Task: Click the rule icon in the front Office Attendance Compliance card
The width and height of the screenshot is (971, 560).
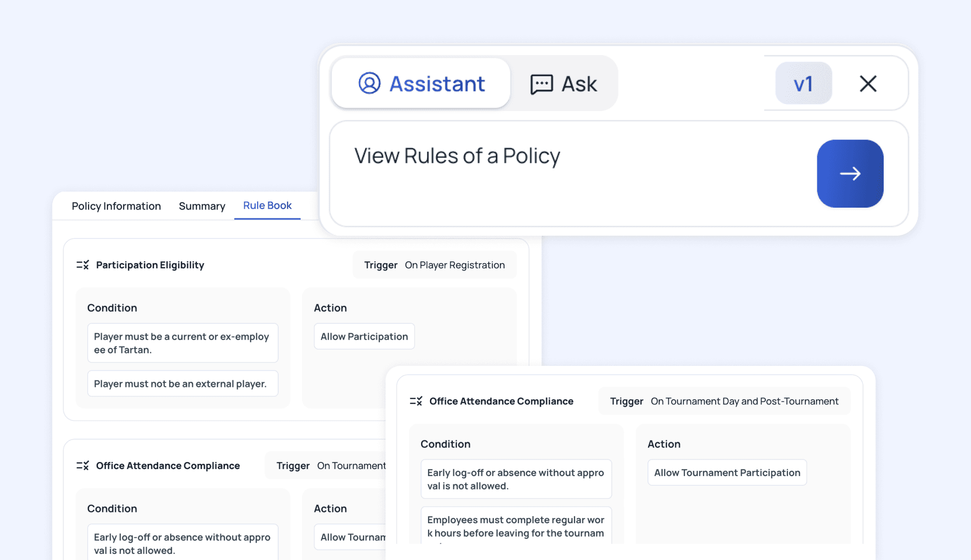Action: [416, 401]
